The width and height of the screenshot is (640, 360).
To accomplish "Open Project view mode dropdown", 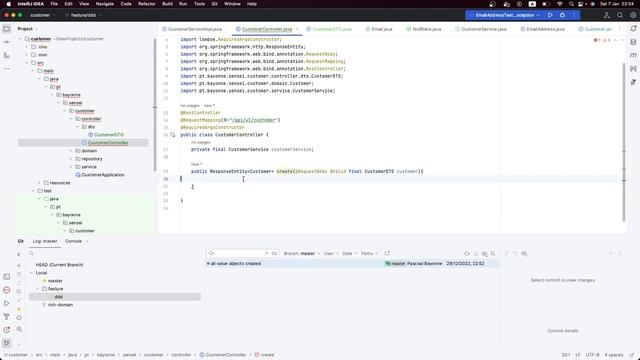I will (27, 29).
